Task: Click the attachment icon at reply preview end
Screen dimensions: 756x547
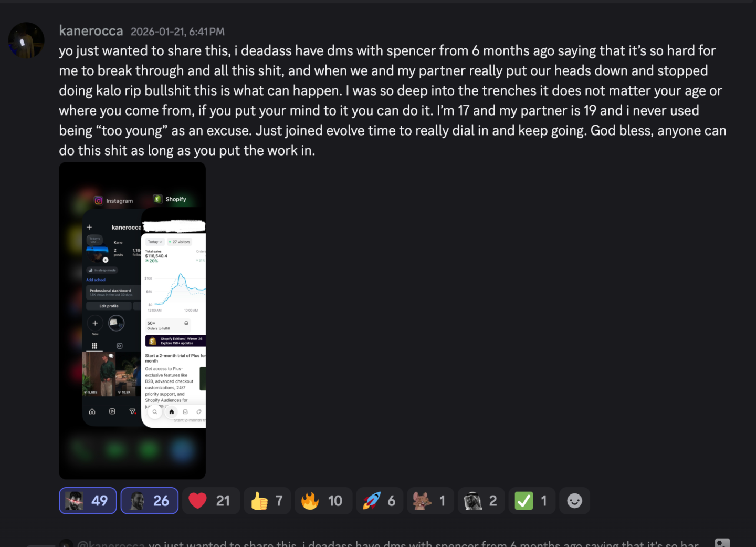Action: click(722, 543)
